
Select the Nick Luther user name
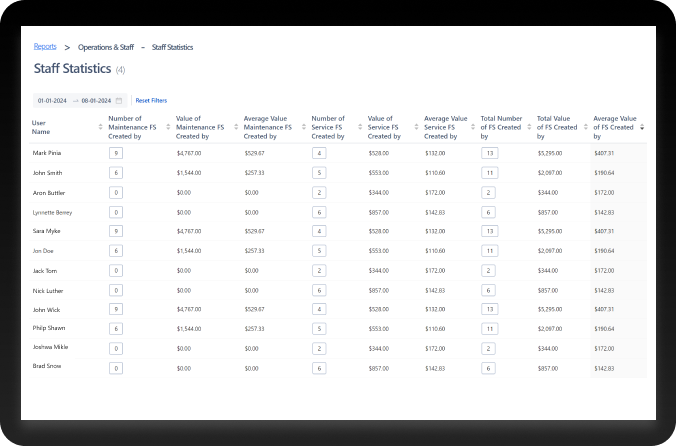pos(48,291)
